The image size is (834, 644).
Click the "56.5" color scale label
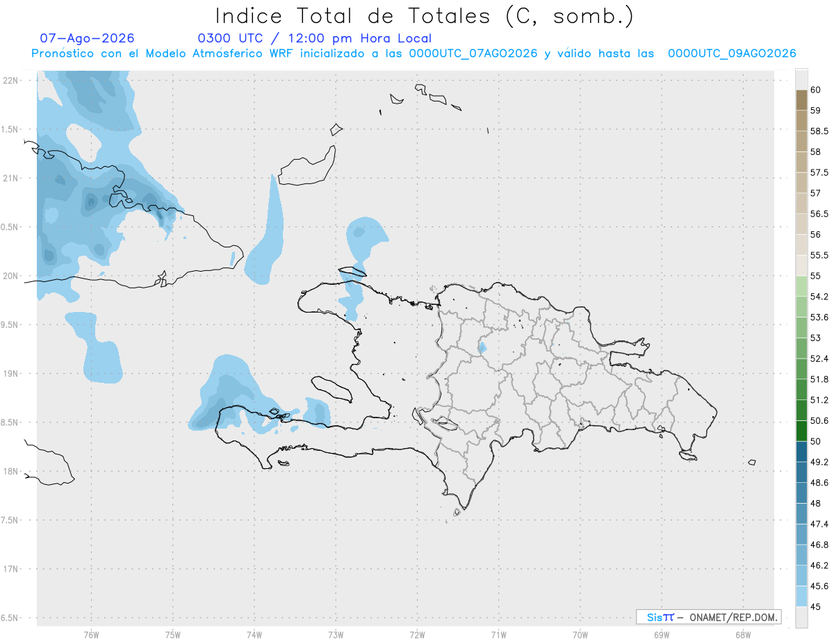[819, 214]
